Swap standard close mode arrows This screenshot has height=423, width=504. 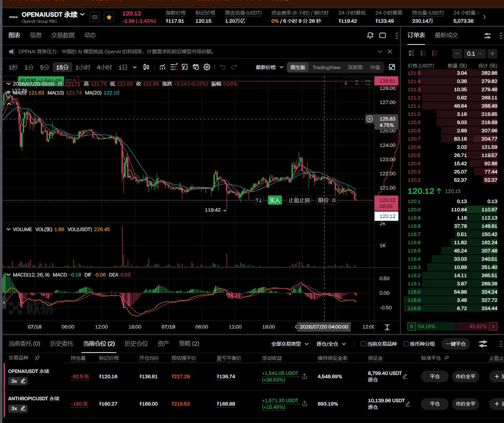[446, 358]
